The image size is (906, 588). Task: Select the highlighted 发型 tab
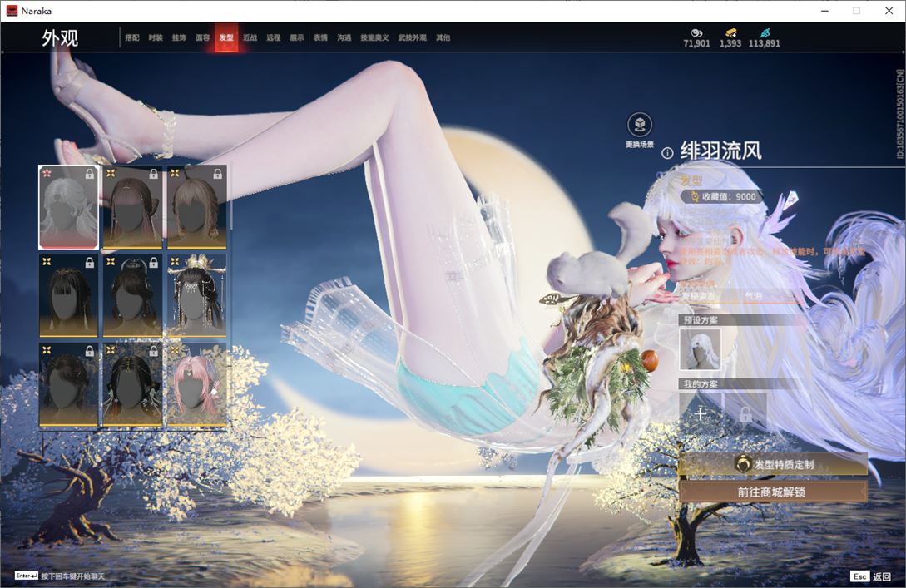(226, 37)
